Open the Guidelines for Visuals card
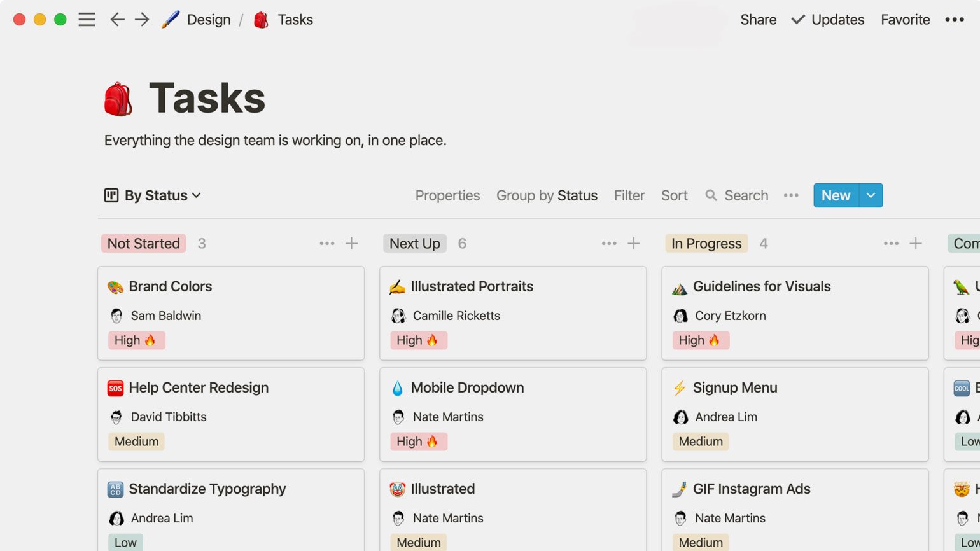 tap(795, 313)
